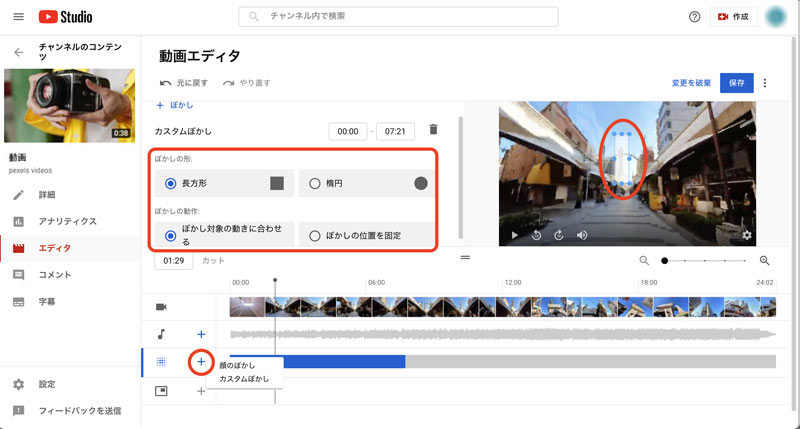The width and height of the screenshot is (800, 429).
Task: Open コメント in the sidebar
Action: pyautogui.click(x=55, y=275)
